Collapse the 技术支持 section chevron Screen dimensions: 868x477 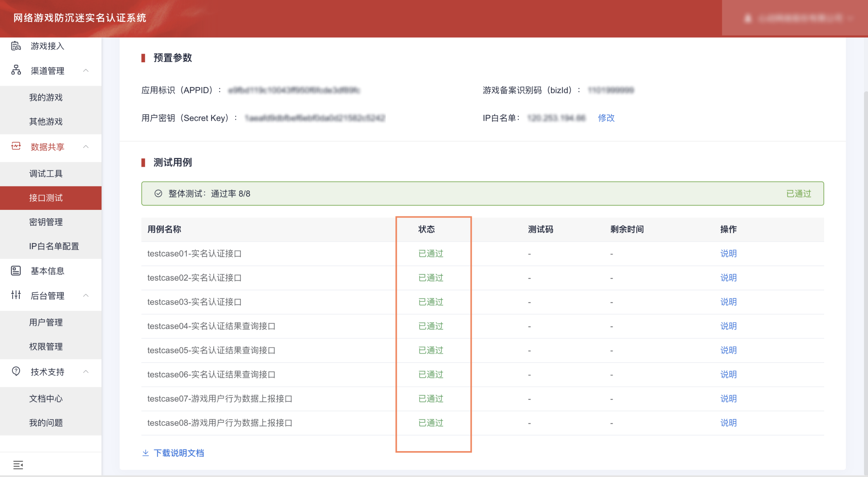[x=86, y=372]
